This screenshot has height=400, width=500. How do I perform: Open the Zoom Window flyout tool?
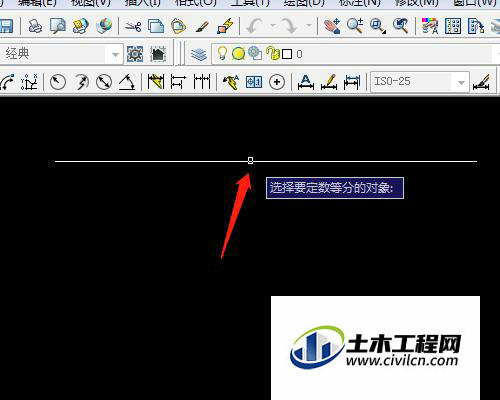point(378,26)
